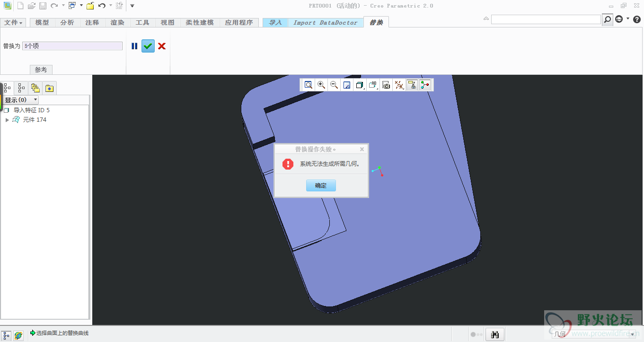
Task: Select 元件 174 tree item
Action: pyautogui.click(x=35, y=120)
